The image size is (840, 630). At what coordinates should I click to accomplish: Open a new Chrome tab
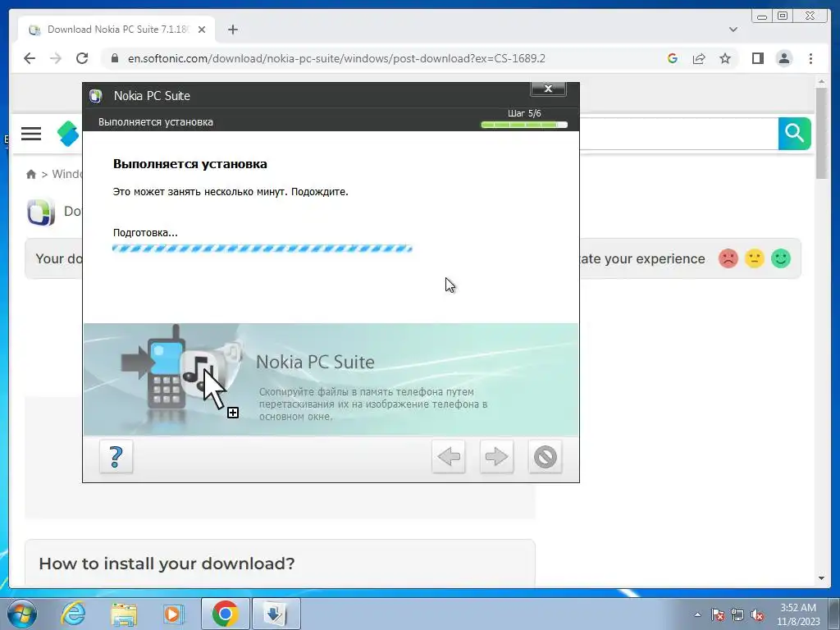[x=232, y=30]
